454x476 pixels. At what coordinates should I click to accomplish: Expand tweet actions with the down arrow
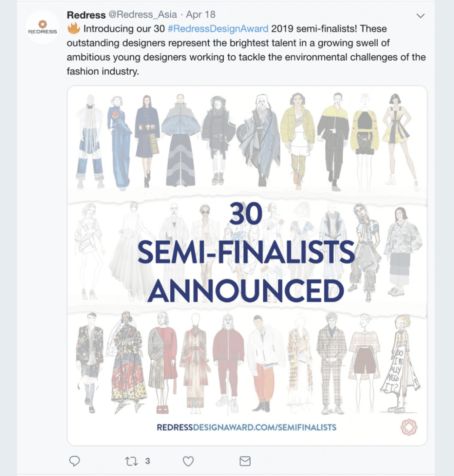(421, 14)
